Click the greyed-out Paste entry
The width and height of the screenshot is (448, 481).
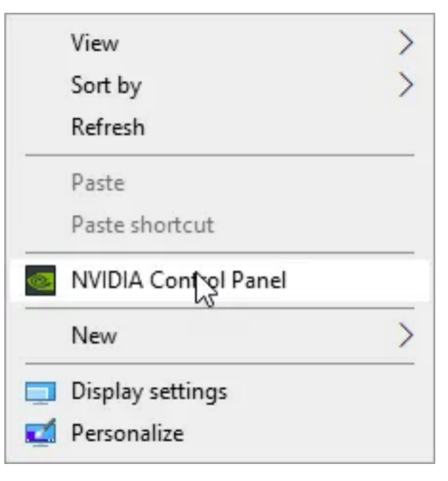pyautogui.click(x=98, y=182)
